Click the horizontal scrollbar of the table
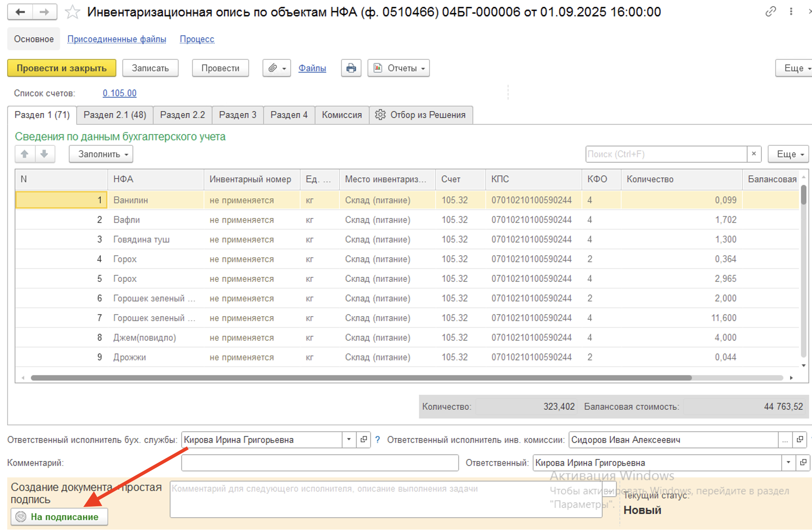Screen dimensions: 812x530 (361, 378)
